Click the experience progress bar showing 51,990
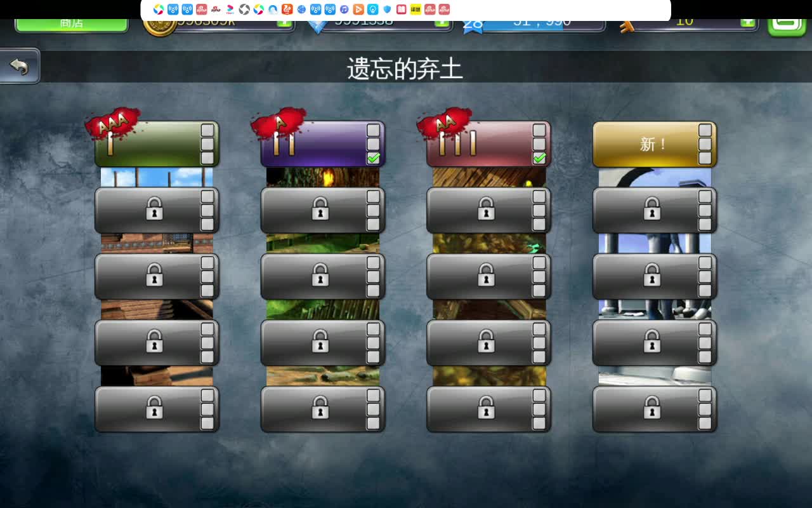Screen dimensions: 812x508 tap(542, 24)
